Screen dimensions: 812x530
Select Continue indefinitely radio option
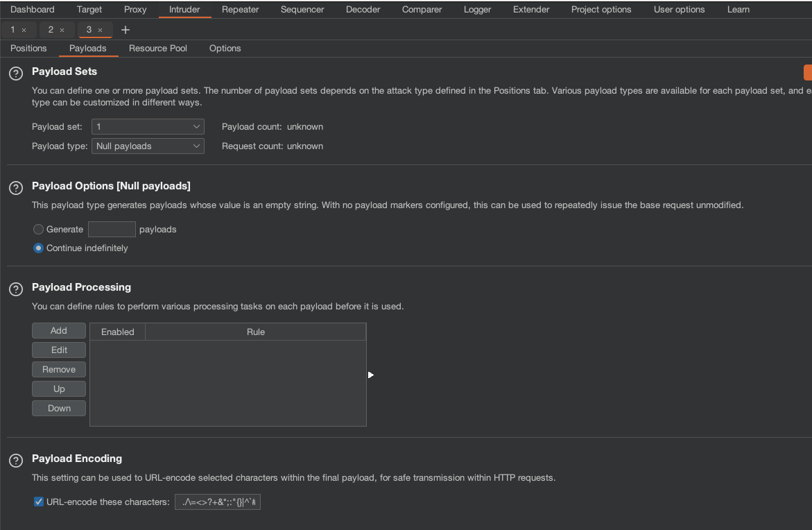coord(39,248)
